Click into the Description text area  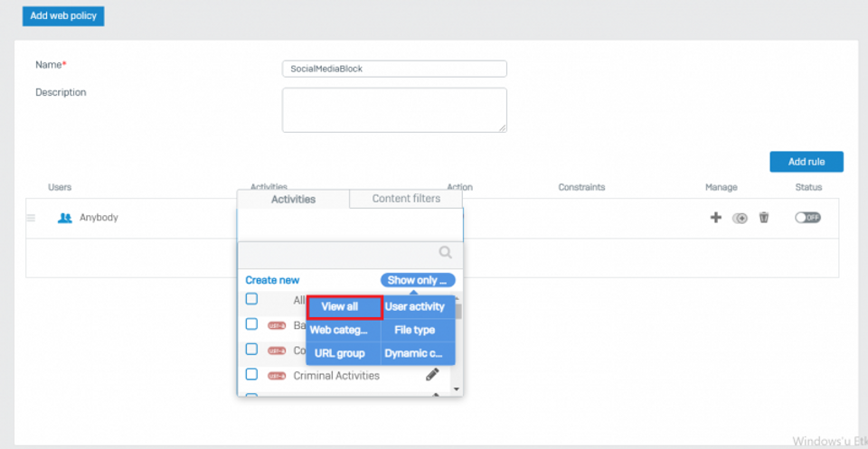point(394,109)
